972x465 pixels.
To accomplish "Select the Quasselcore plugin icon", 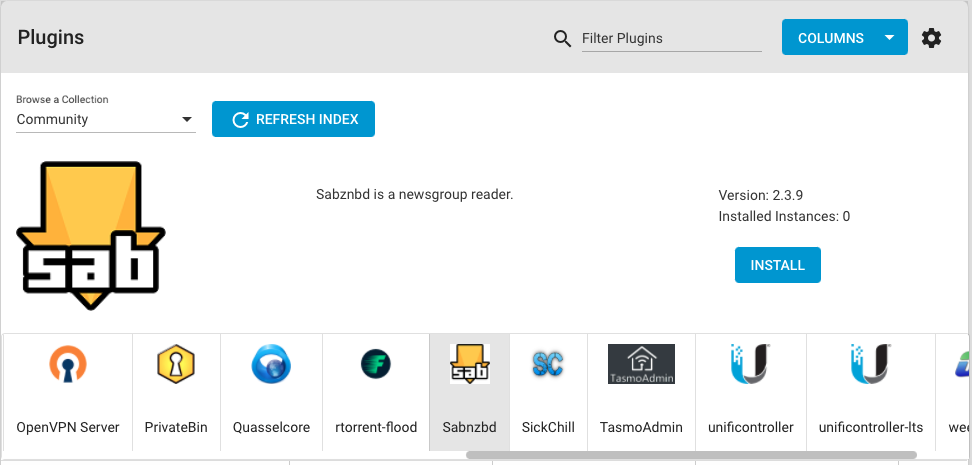I will pos(271,365).
